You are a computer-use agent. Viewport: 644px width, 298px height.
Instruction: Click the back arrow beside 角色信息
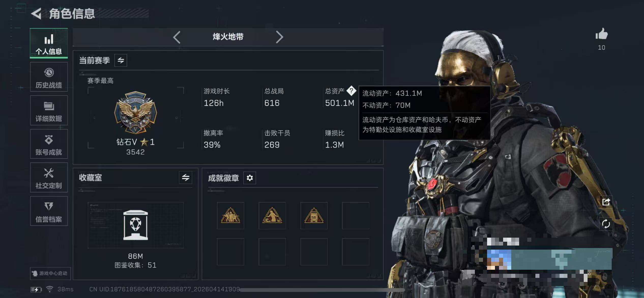pyautogui.click(x=36, y=13)
